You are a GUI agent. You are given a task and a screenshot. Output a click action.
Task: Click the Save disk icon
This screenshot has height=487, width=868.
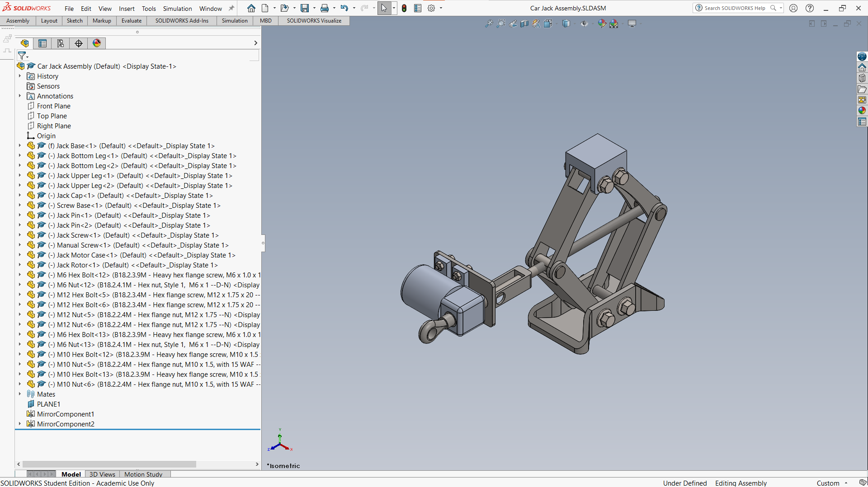tap(305, 8)
